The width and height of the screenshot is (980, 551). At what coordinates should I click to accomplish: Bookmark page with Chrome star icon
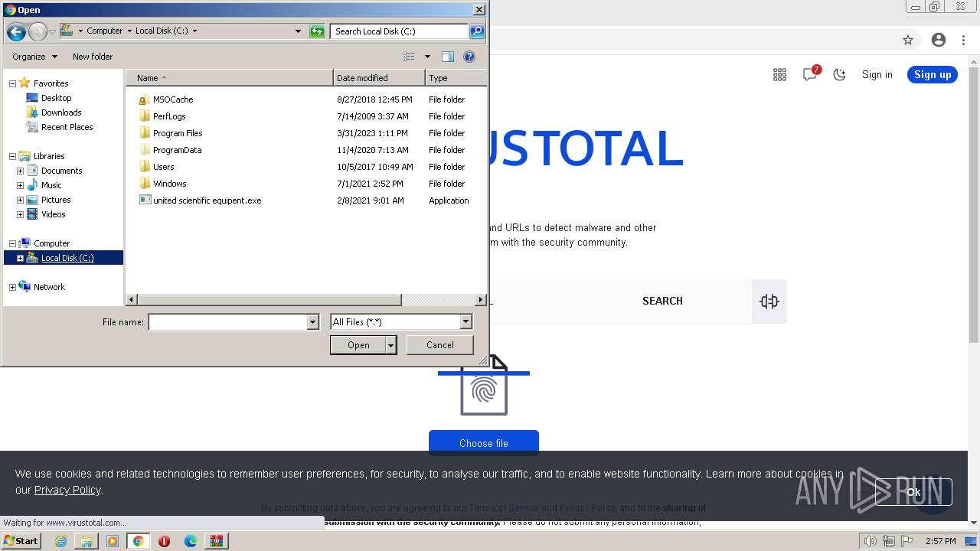[908, 40]
